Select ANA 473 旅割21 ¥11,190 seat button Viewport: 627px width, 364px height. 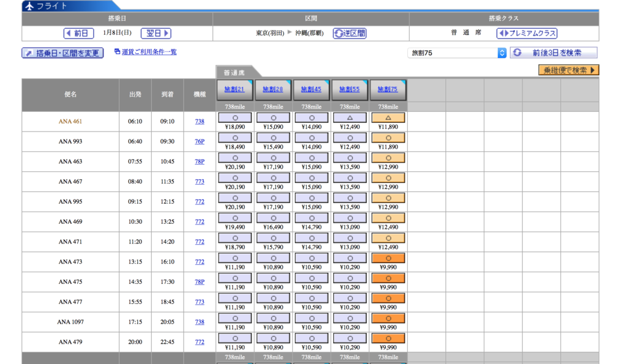pos(235,258)
